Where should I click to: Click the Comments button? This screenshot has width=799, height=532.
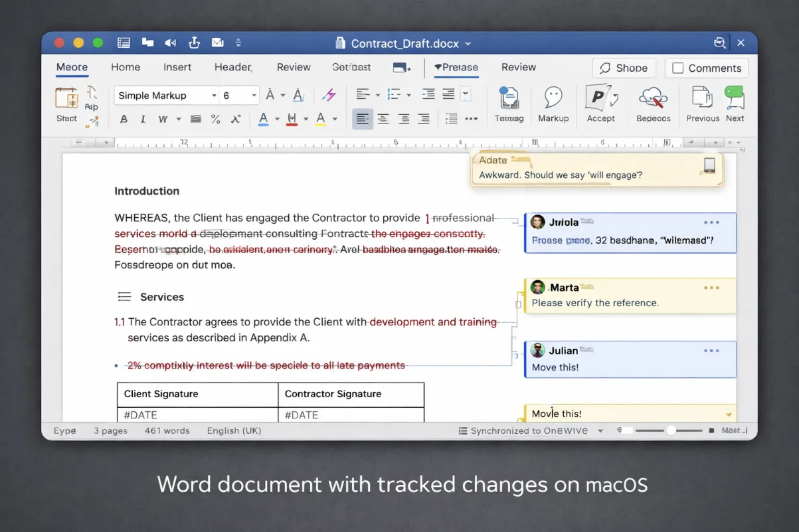point(706,68)
